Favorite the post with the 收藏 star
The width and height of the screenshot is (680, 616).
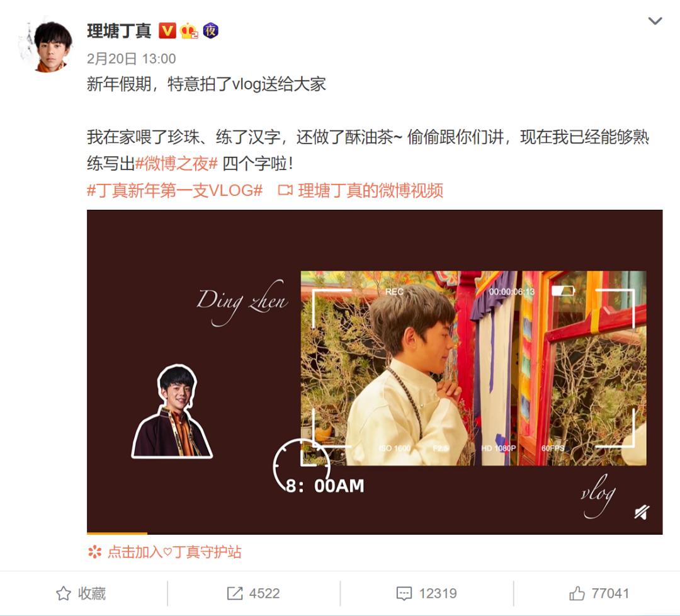[x=81, y=593]
